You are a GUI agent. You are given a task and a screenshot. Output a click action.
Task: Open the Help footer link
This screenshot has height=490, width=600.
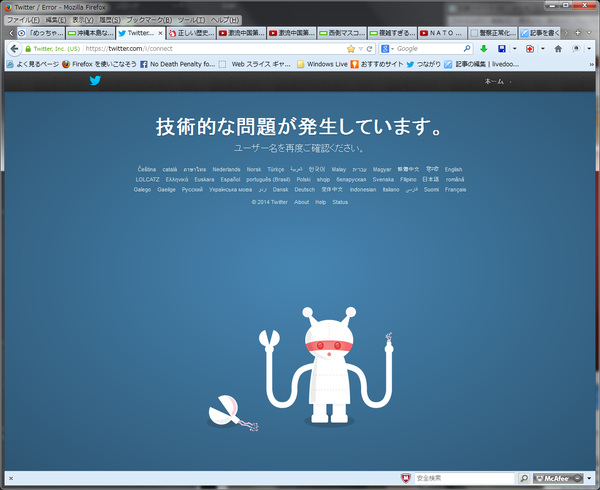[320, 202]
